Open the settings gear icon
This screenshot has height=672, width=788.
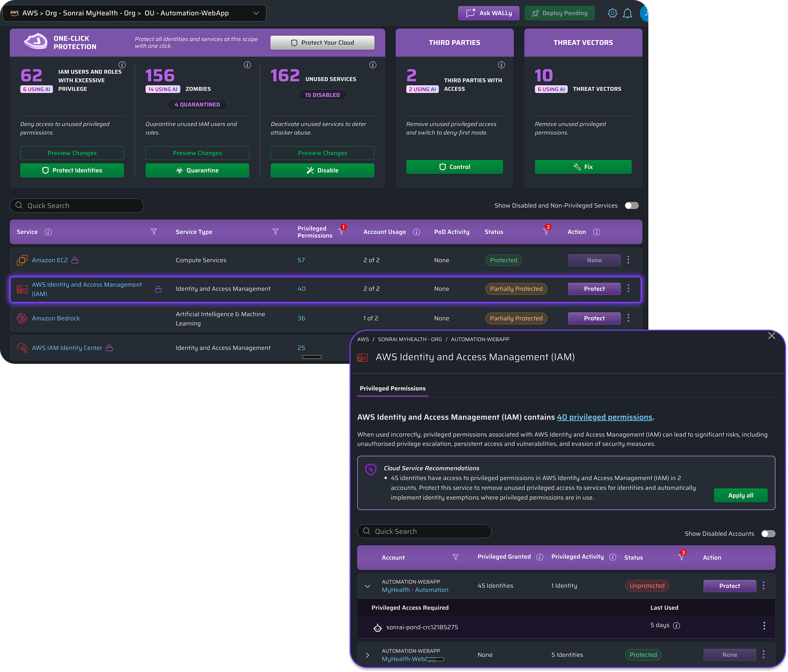coord(612,13)
